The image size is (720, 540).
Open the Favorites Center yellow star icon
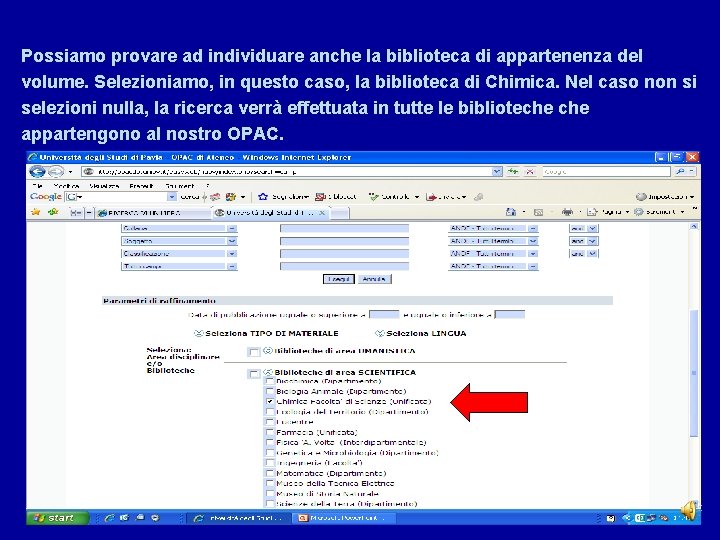(x=36, y=212)
